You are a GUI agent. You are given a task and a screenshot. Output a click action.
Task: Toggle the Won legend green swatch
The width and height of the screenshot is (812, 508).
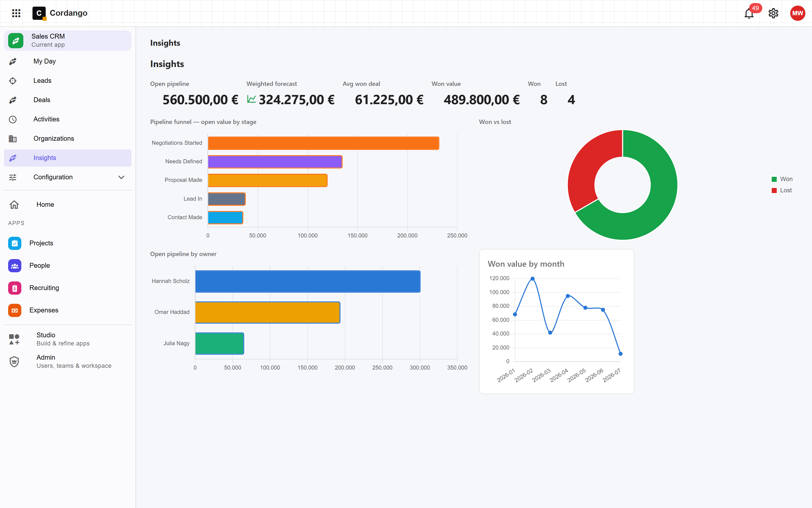[x=774, y=179]
